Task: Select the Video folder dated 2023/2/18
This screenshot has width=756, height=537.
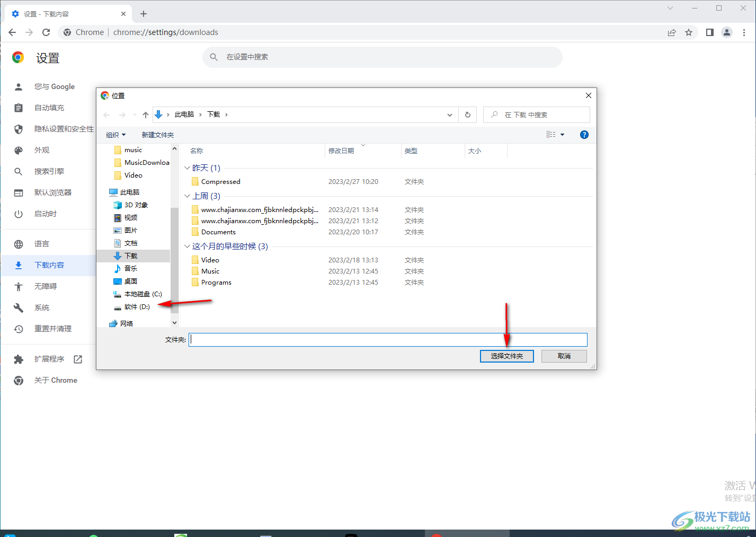Action: tap(205, 260)
